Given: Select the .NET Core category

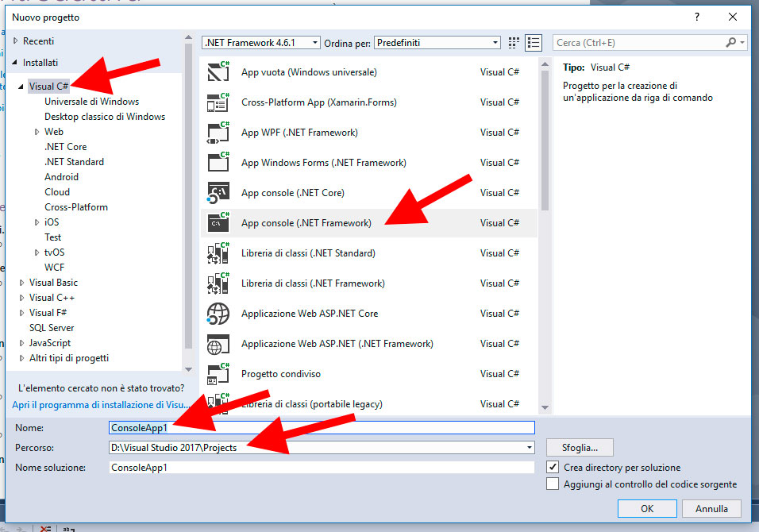Looking at the screenshot, I should (65, 147).
